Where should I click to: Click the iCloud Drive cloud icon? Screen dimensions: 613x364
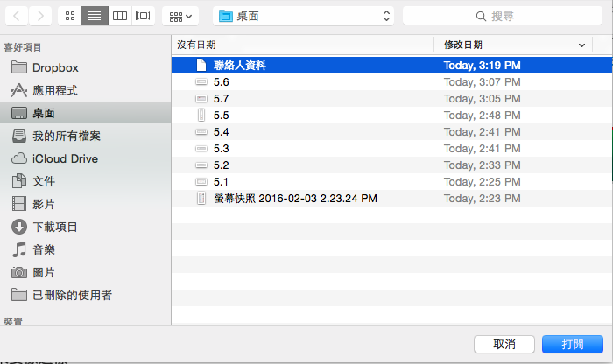tap(19, 158)
